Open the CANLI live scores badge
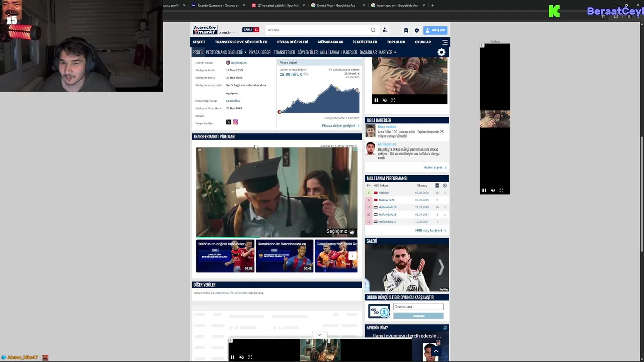 [250, 30]
